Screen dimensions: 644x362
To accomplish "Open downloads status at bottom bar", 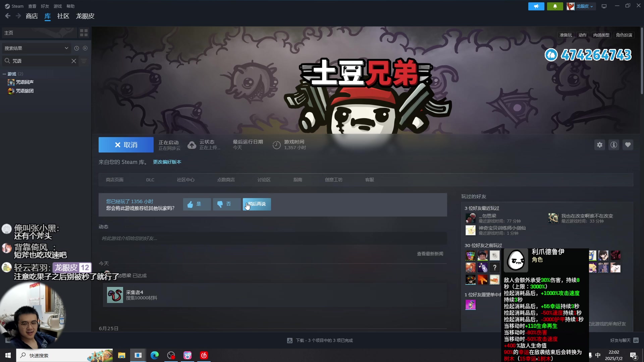I will [320, 341].
